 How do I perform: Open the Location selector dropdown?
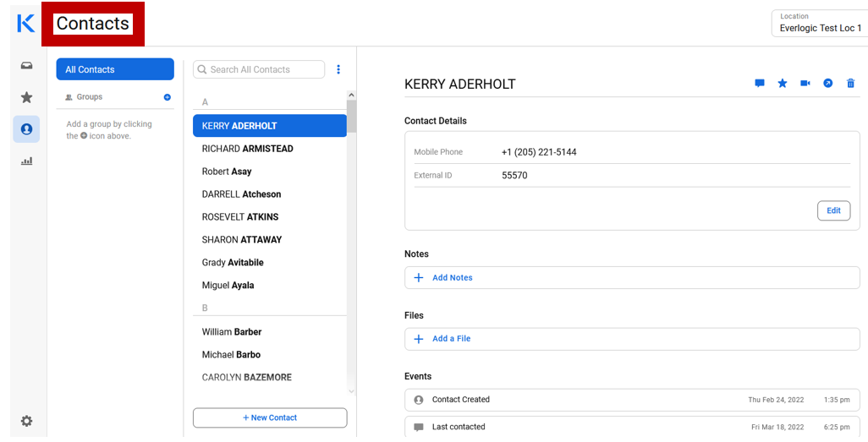point(819,24)
